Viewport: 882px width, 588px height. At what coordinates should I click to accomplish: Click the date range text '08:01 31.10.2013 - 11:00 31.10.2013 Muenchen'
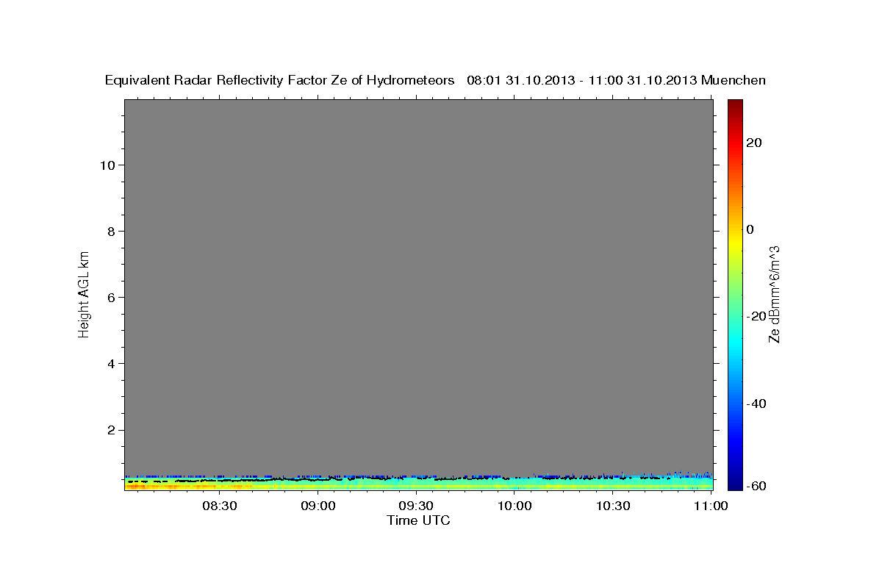pos(617,81)
